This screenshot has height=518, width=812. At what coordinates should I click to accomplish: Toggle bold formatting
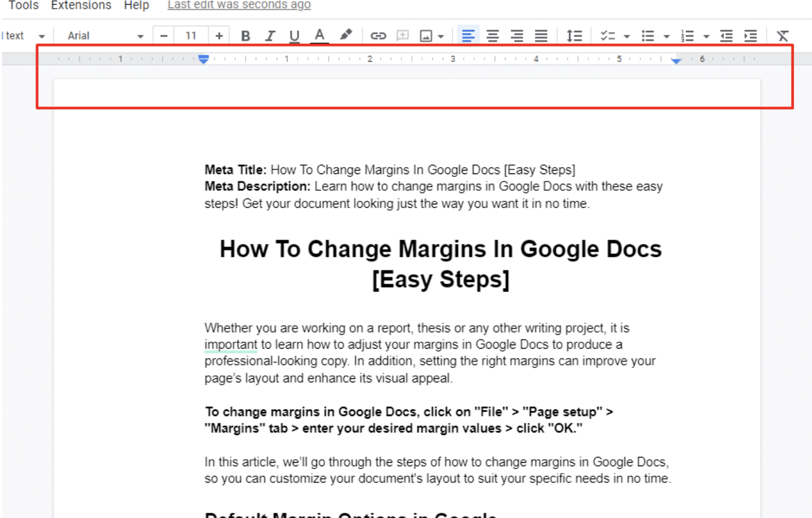coord(245,36)
